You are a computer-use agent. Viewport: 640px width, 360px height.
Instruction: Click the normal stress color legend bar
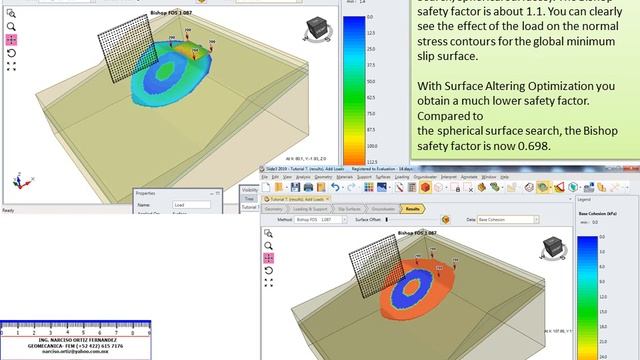354,91
